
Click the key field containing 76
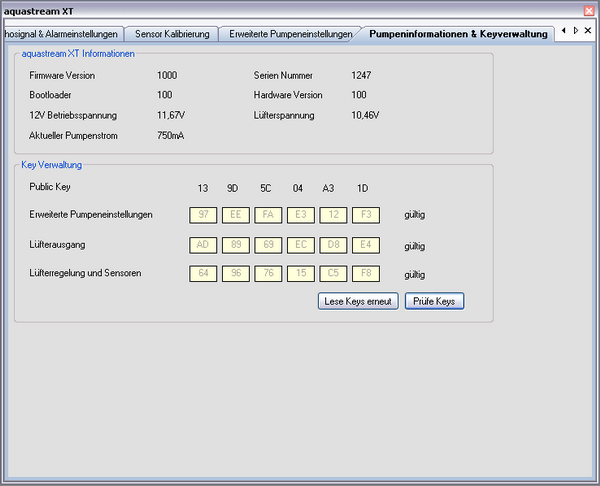(268, 274)
